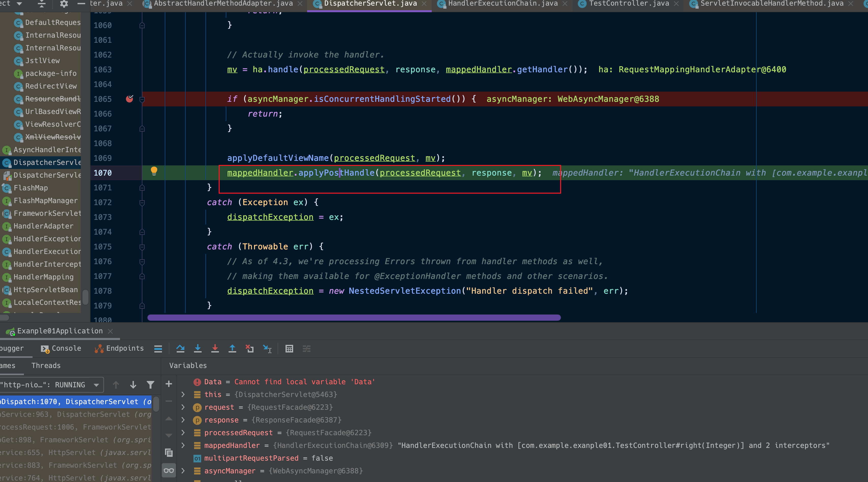
Task: Click the frames filter funnel icon
Action: coord(150,385)
